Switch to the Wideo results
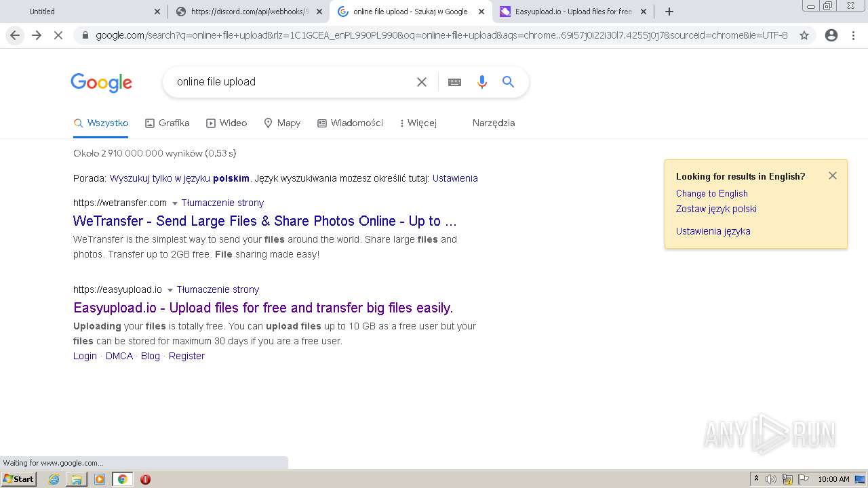This screenshot has height=488, width=868. pyautogui.click(x=226, y=123)
